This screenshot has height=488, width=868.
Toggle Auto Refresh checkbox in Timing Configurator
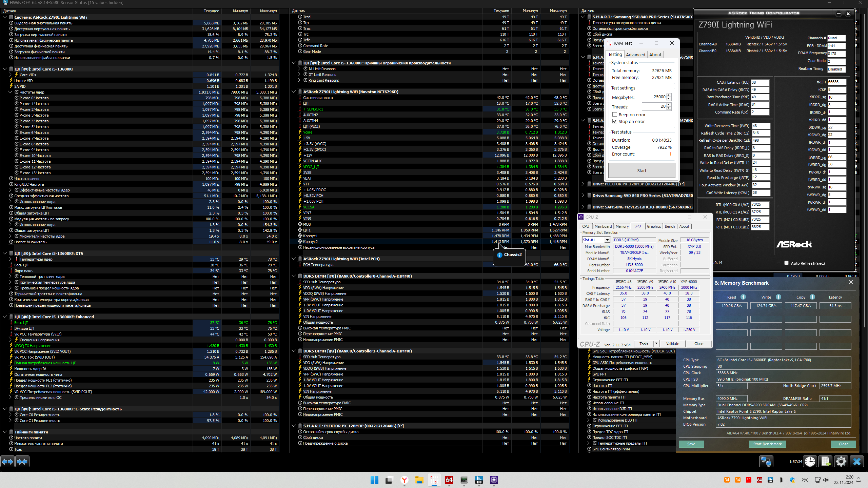(786, 263)
